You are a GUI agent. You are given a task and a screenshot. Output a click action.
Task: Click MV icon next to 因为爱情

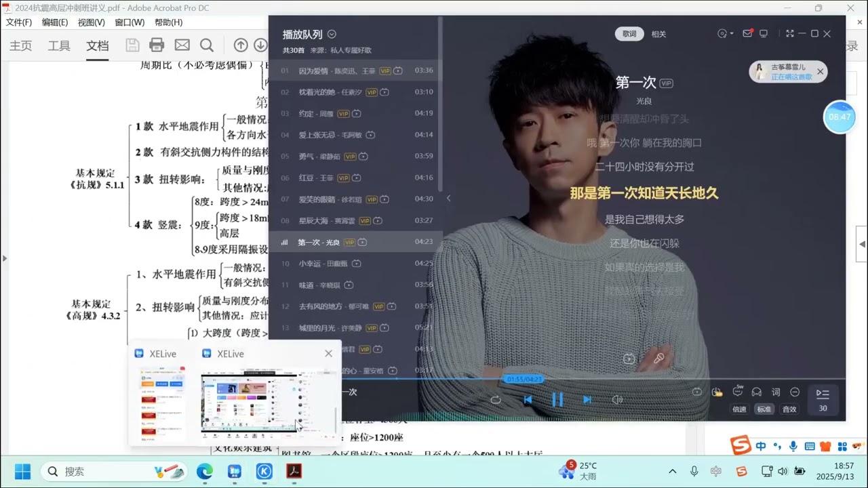(398, 70)
